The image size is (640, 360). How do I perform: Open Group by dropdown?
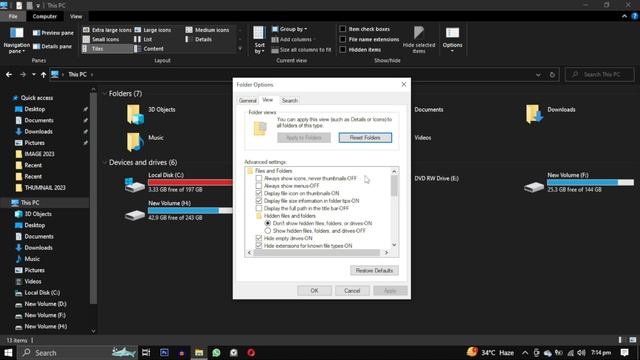(x=290, y=29)
